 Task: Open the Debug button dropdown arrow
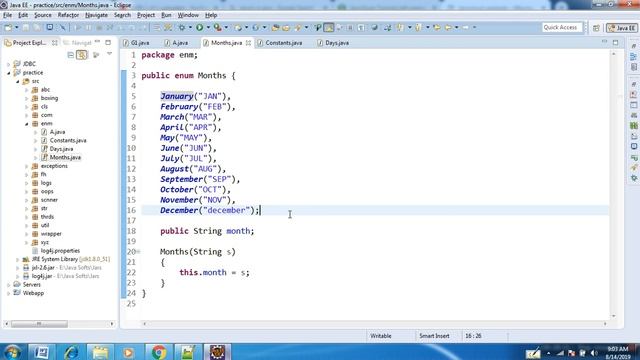point(190,27)
